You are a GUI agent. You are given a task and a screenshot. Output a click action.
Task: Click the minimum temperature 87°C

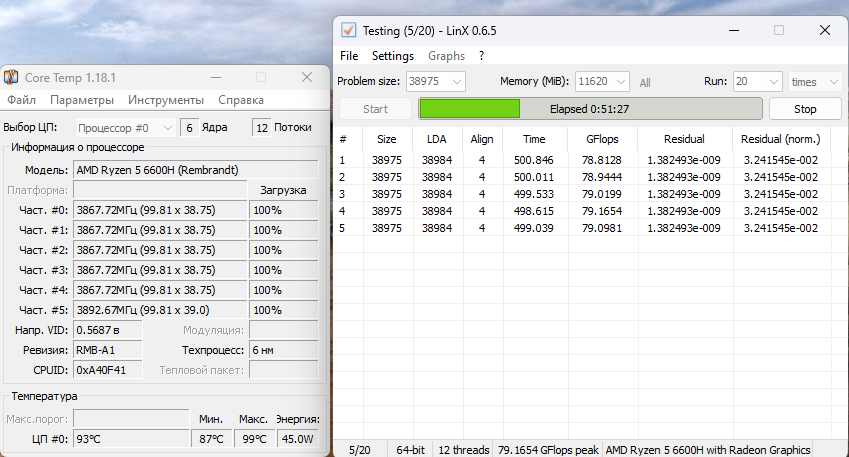(212, 439)
